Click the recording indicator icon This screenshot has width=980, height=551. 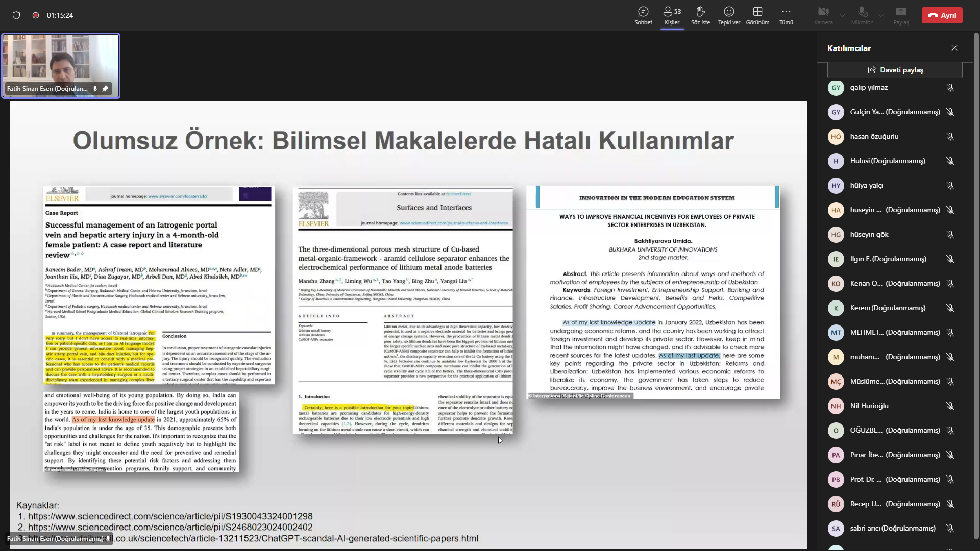pyautogui.click(x=36, y=15)
